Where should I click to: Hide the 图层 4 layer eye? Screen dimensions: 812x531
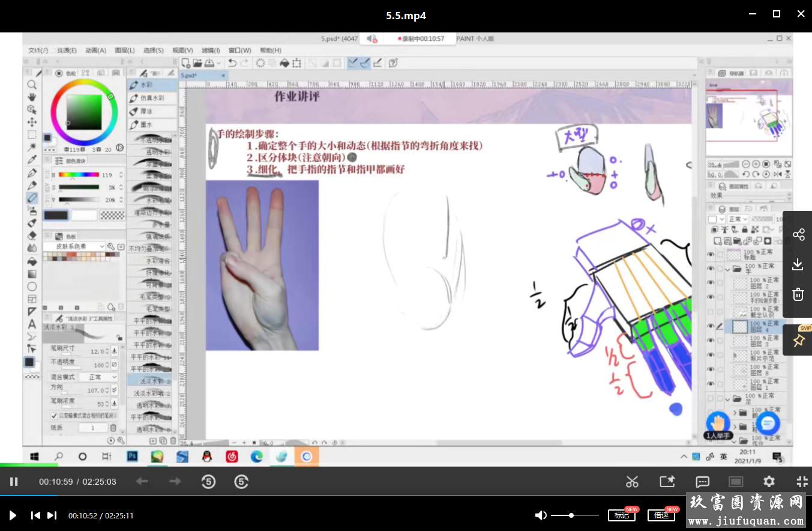point(711,326)
